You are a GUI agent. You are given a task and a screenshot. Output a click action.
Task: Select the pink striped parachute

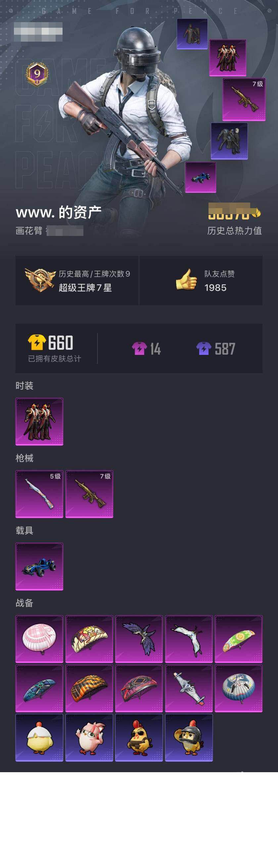tap(39, 639)
